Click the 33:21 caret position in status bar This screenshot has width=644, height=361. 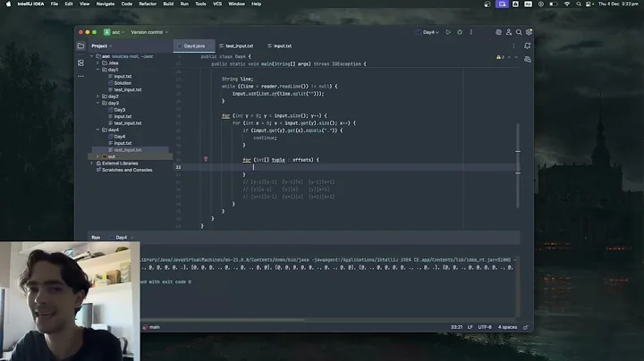[456, 327]
